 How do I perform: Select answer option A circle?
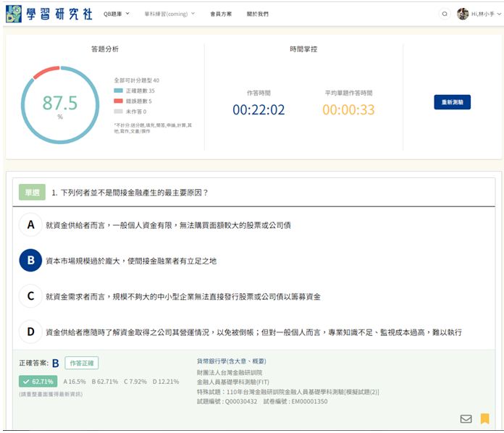pos(30,225)
